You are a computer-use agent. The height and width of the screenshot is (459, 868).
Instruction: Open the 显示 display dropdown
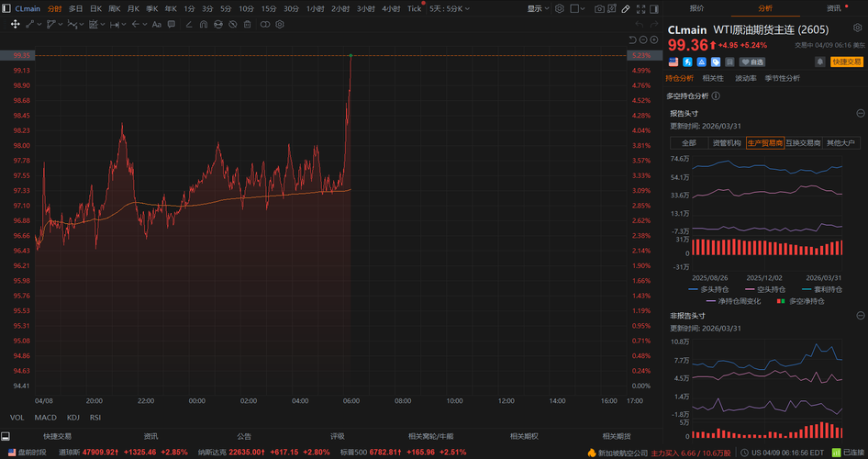[x=538, y=8]
